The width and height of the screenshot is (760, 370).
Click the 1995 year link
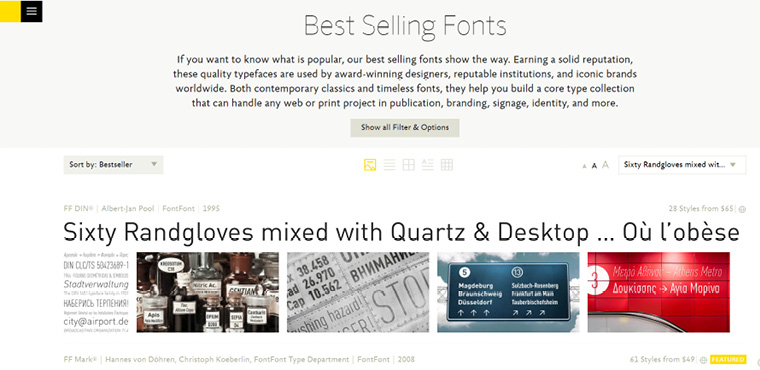pyautogui.click(x=211, y=209)
